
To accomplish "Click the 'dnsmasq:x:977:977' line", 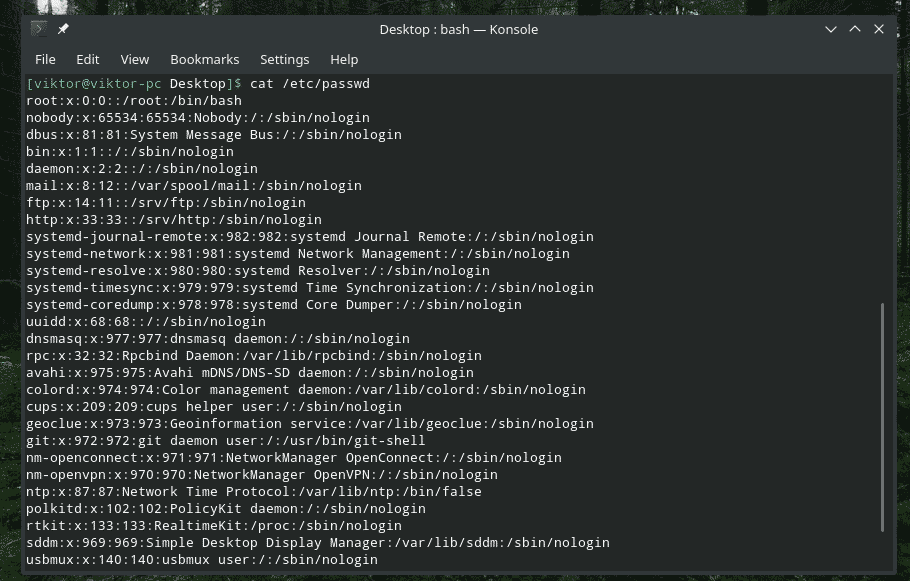I will (x=218, y=338).
